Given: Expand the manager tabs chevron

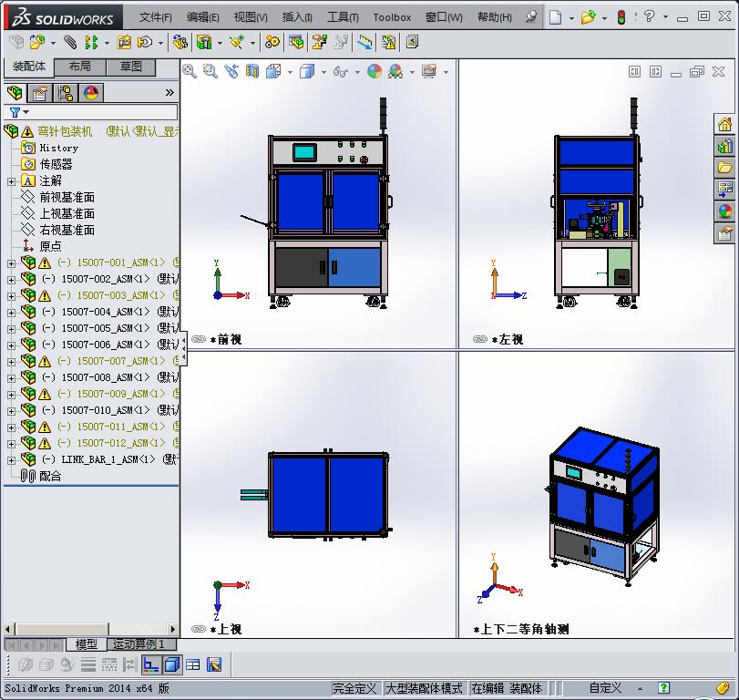Looking at the screenshot, I should pos(169,93).
